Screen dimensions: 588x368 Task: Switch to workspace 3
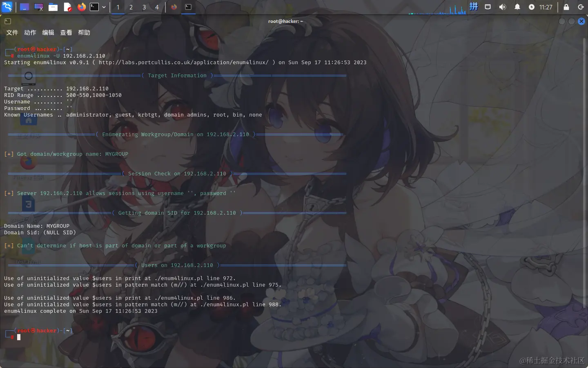point(144,7)
